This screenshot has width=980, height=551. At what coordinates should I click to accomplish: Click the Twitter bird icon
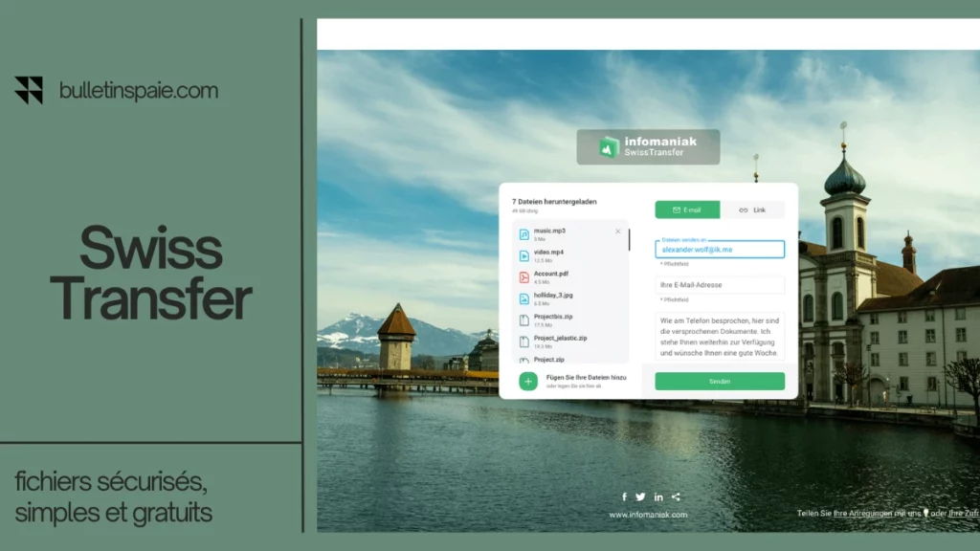click(x=640, y=496)
